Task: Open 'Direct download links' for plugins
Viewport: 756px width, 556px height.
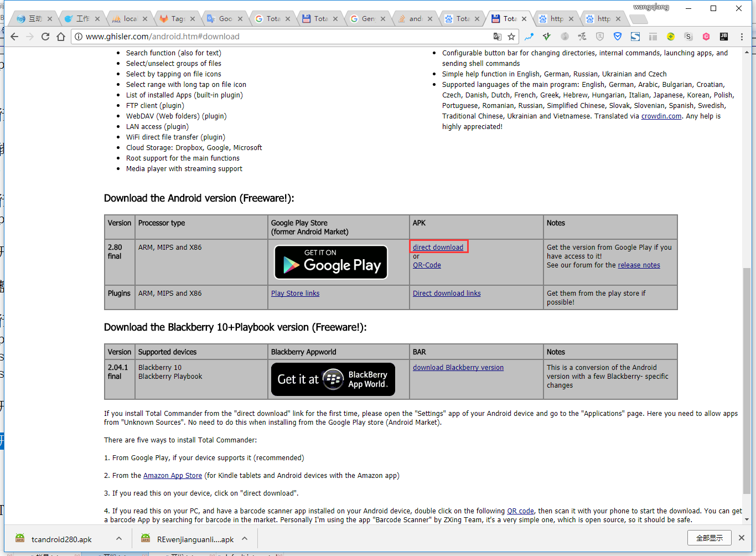Action: tap(447, 293)
